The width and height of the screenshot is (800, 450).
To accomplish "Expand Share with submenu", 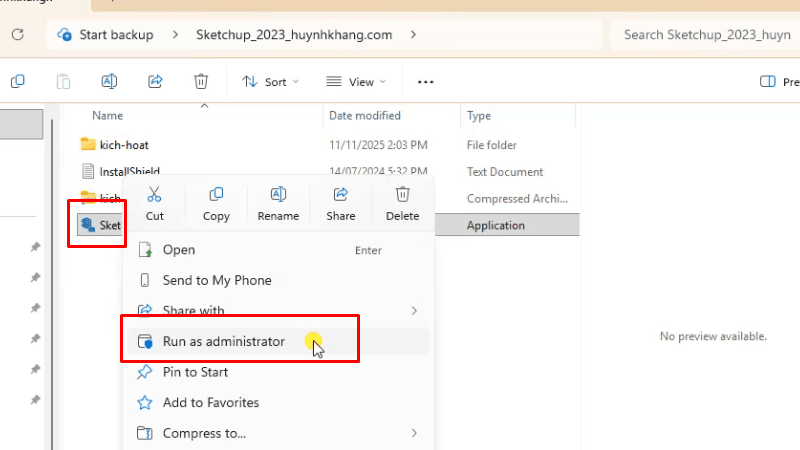I will [x=278, y=310].
